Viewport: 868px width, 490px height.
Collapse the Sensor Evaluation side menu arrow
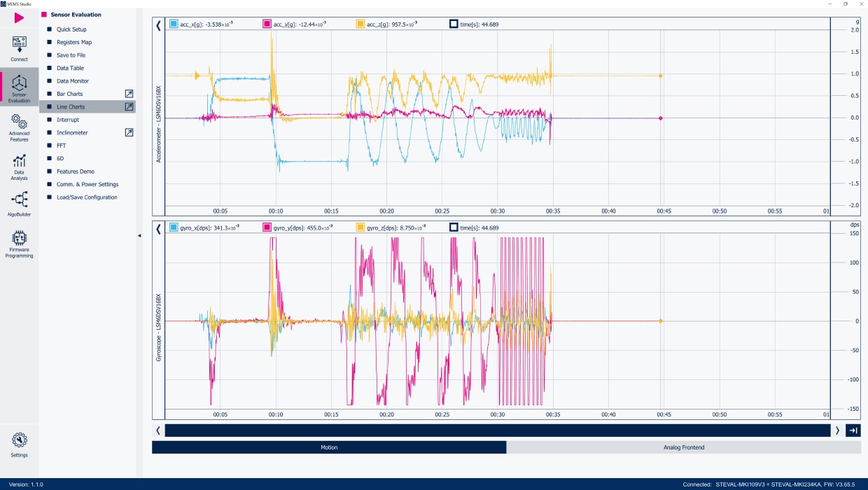point(139,236)
